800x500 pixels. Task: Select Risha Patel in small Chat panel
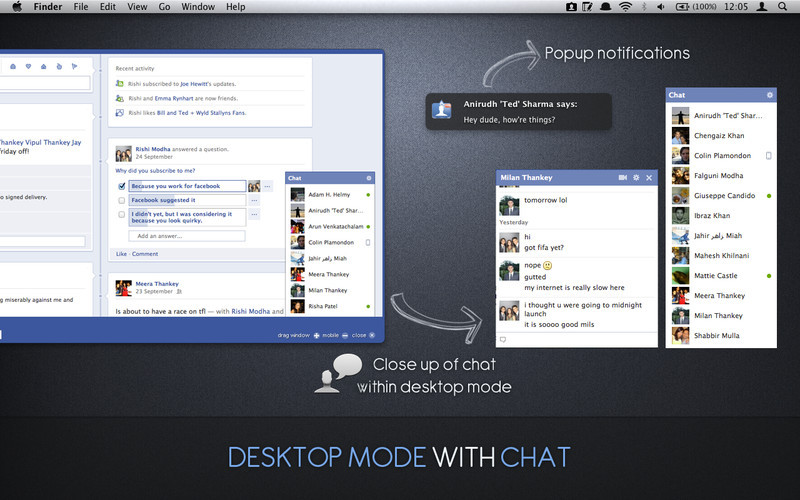(x=330, y=306)
